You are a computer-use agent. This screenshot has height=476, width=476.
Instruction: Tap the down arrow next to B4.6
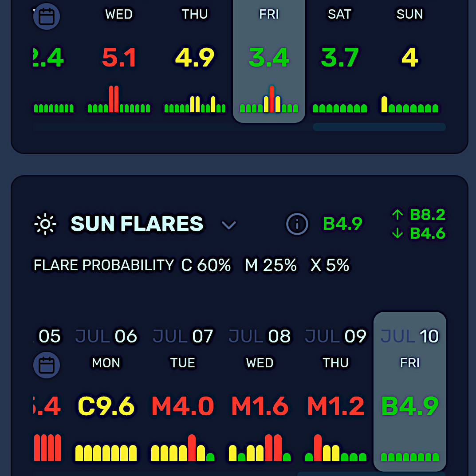tap(397, 233)
